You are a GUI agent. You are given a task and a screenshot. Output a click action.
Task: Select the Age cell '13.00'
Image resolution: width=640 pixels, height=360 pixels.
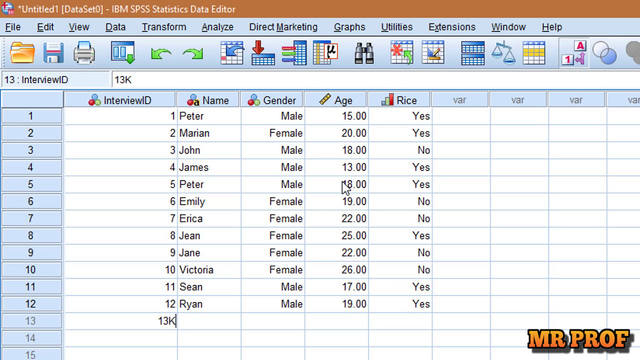pyautogui.click(x=336, y=167)
